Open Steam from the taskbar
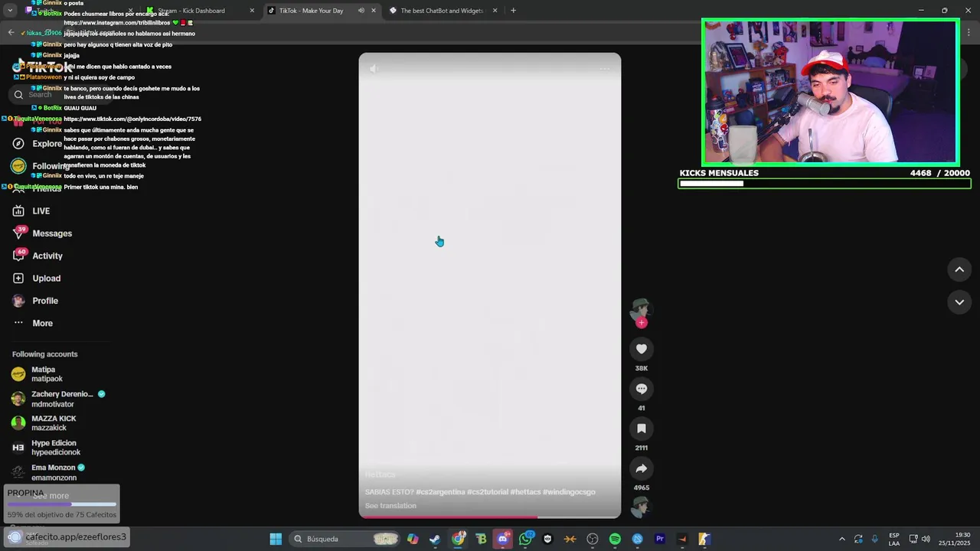Screen dimensions: 980x551 (x=435, y=539)
